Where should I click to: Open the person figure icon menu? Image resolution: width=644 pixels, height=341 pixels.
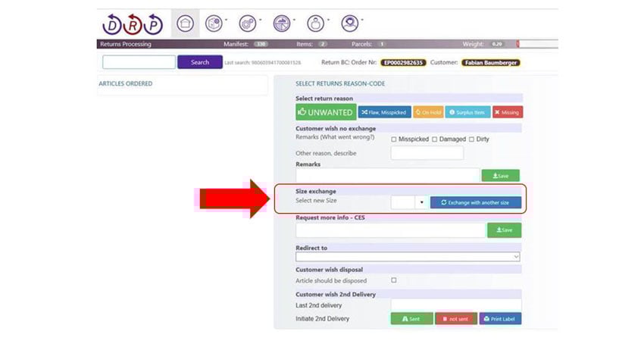315,23
